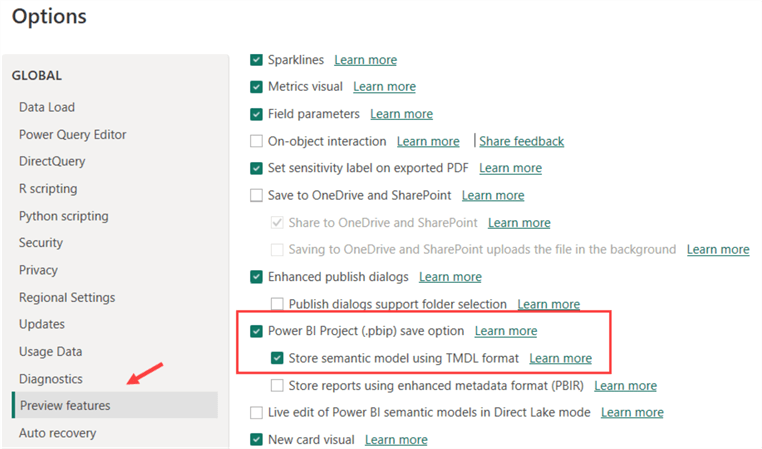762x449 pixels.
Task: Open Learn more for Metrics visual
Action: 384,86
